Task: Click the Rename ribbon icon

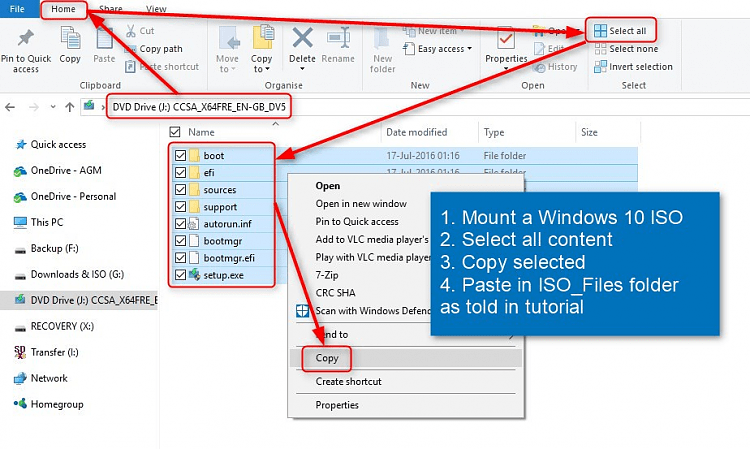Action: [338, 38]
